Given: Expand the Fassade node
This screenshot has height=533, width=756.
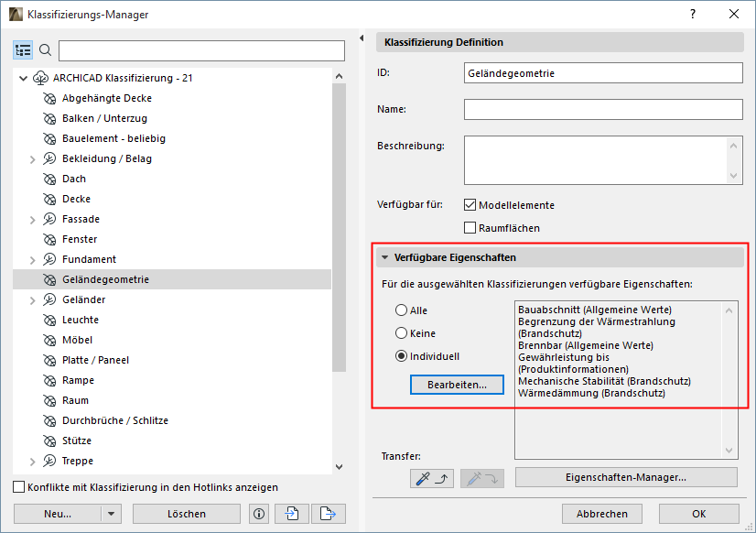Looking at the screenshot, I should (32, 220).
